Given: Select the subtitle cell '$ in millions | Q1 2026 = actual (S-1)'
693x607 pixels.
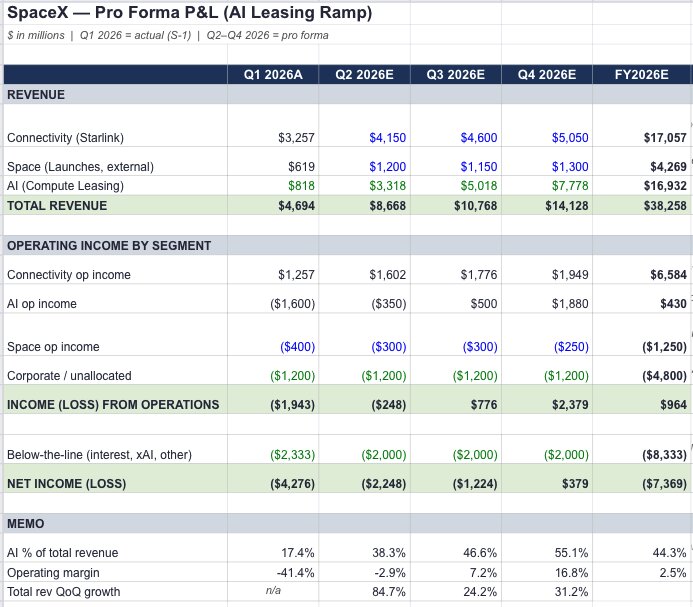Looking at the screenshot, I should click(99, 35).
